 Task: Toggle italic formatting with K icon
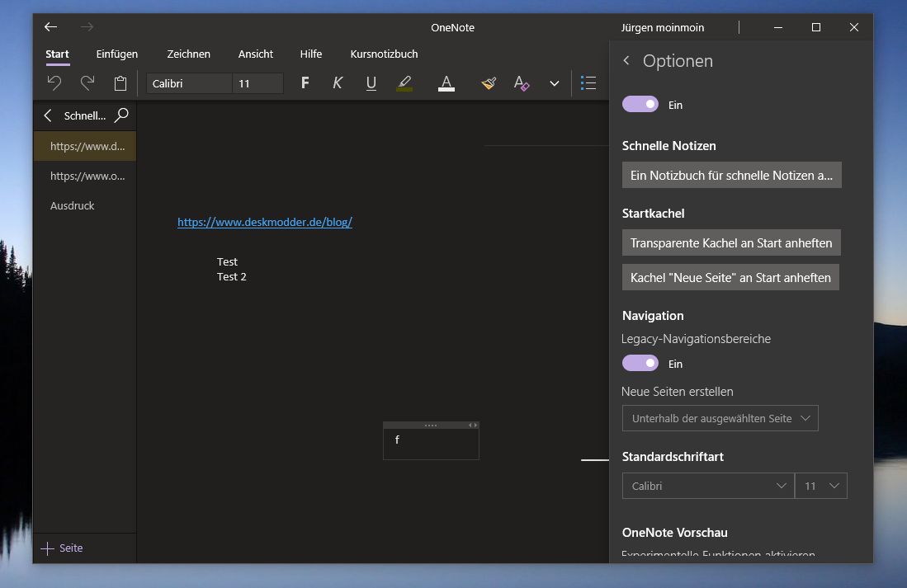338,83
